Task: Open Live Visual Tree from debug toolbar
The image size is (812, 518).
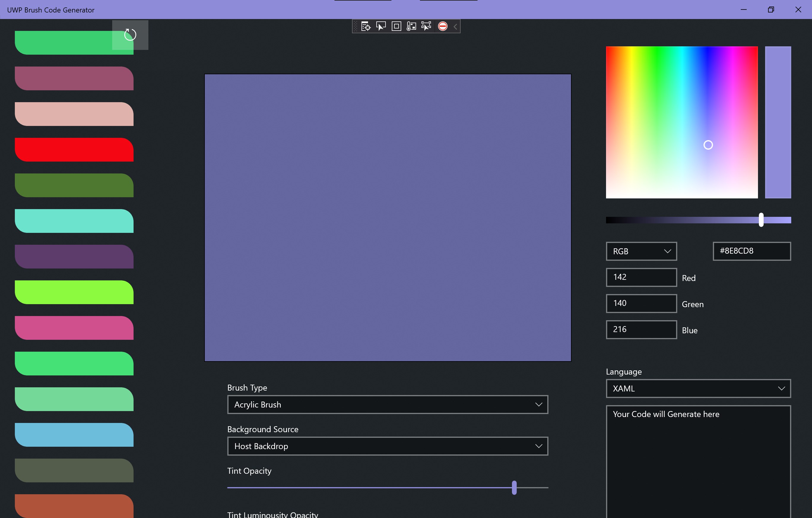Action: tap(366, 26)
